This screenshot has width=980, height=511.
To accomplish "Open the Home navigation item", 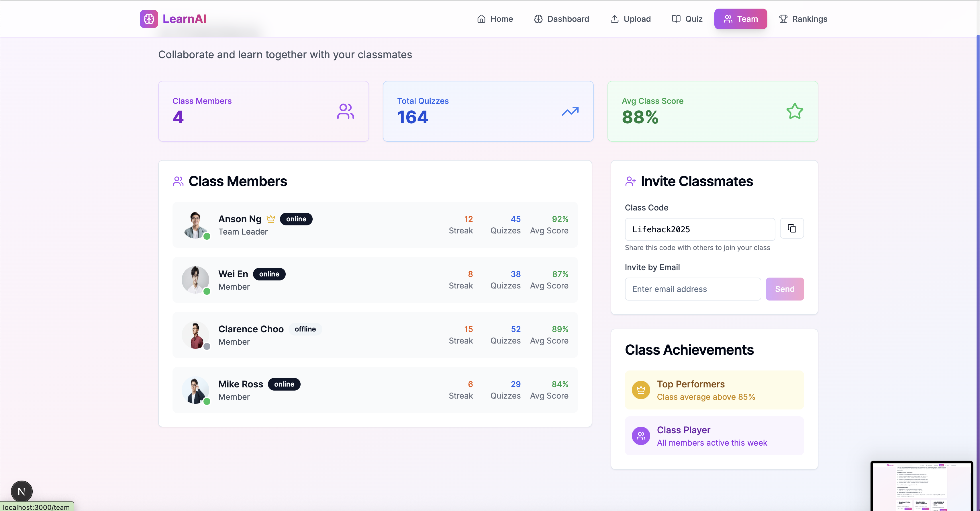I will [495, 19].
